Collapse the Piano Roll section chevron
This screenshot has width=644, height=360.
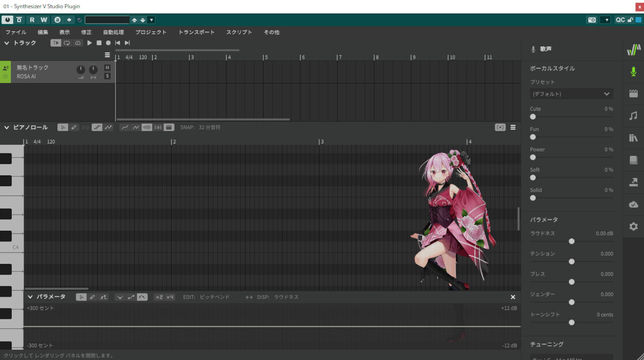(x=7, y=127)
